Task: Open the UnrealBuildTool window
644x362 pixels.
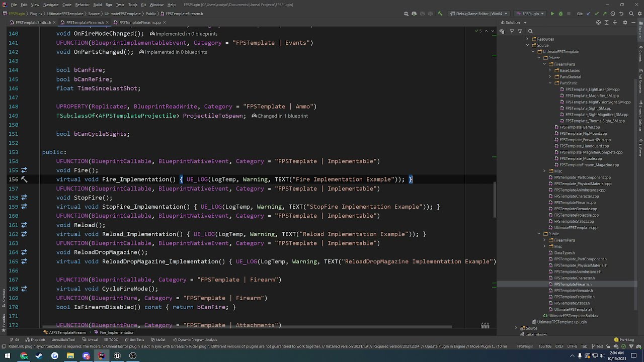Action: coord(62,339)
